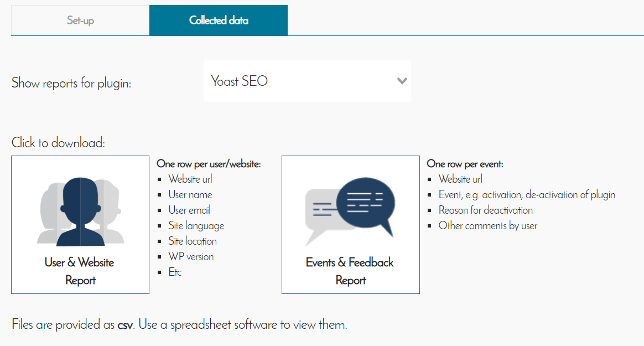
Task: Switch to the Set-up tab
Action: 80,20
